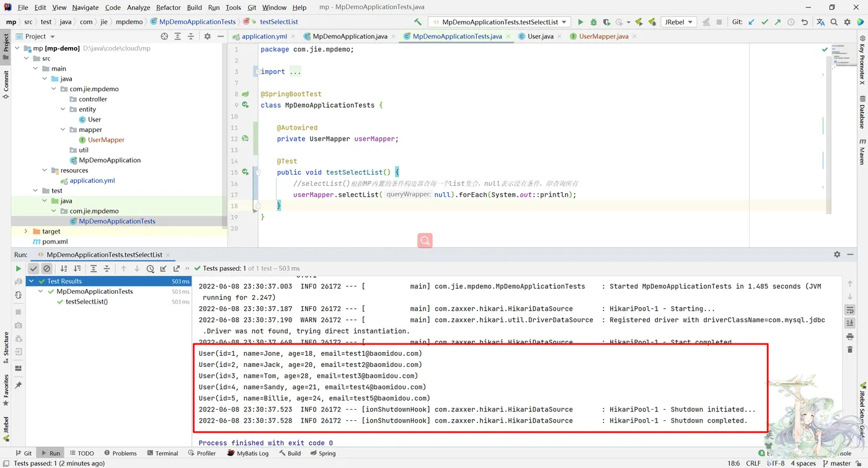Toggle soft-wrap in console output
This screenshot has width=868, height=468.
[850, 310]
